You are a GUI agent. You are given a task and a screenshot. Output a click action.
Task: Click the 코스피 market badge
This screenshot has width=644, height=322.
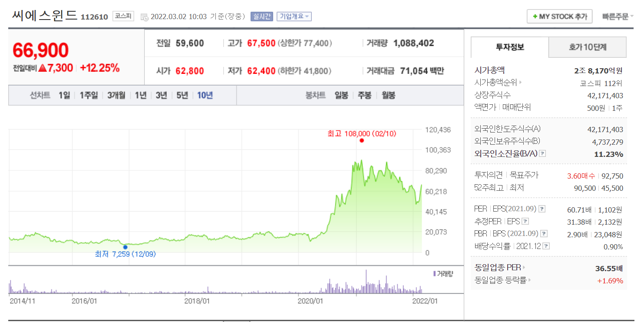[x=123, y=16]
